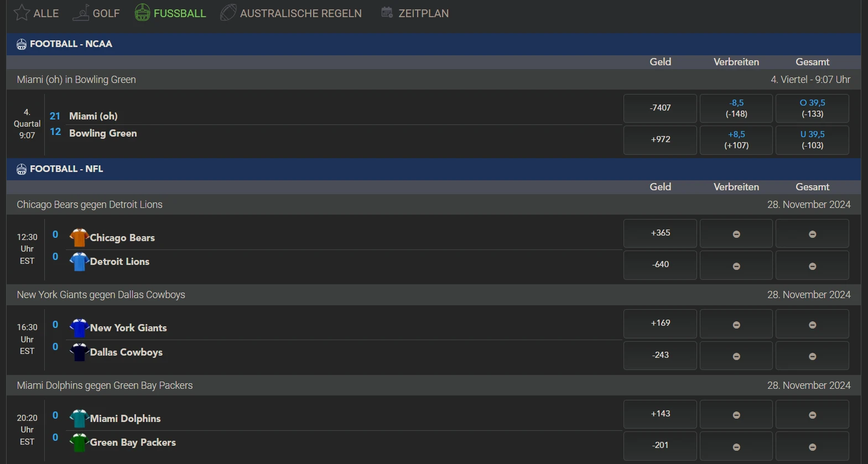Show the ZEITPLAN schedule tab

415,13
